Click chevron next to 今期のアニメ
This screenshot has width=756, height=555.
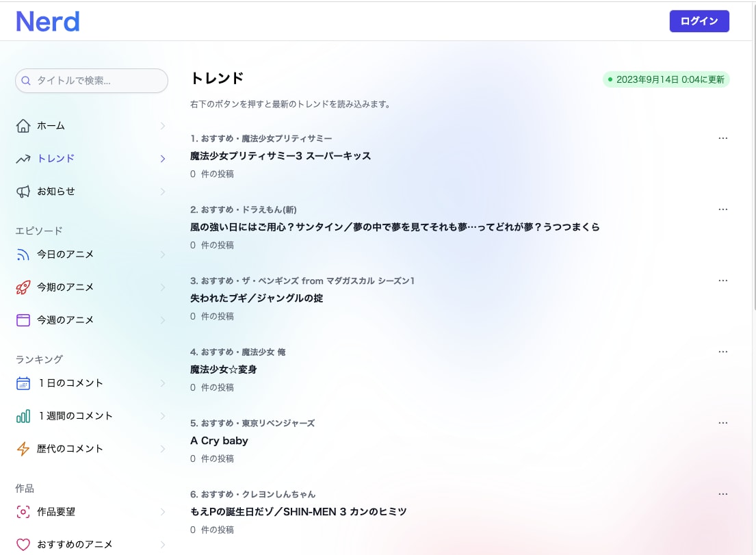(162, 287)
